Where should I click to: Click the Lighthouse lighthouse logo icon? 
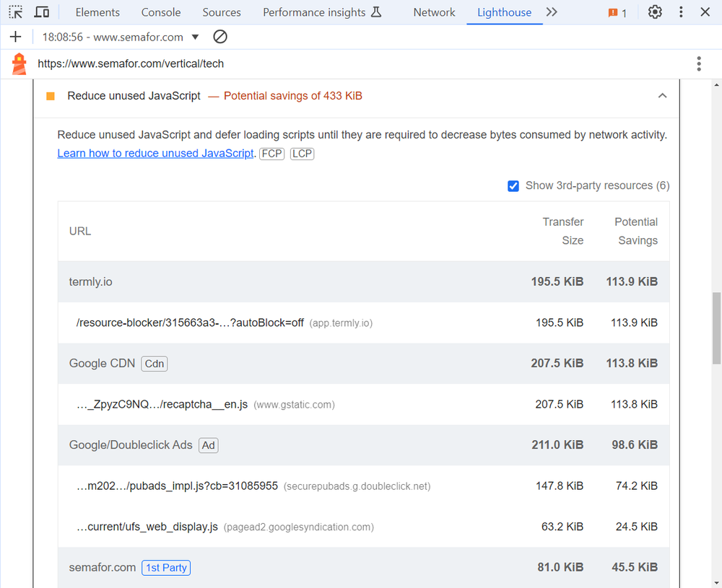coord(19,64)
